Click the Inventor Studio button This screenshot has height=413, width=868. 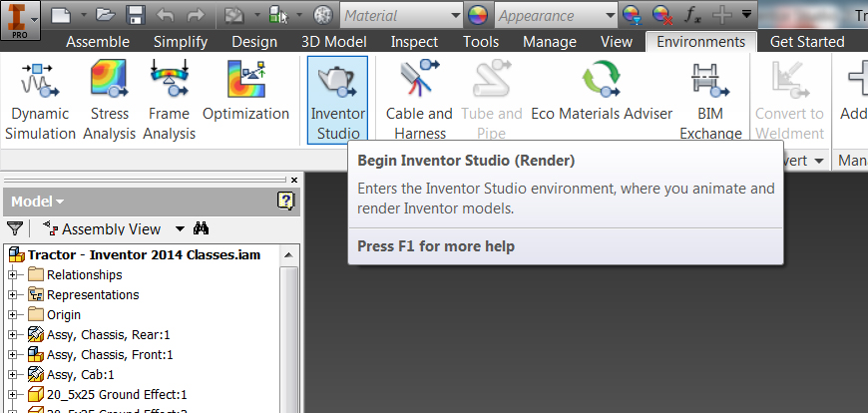tap(337, 99)
